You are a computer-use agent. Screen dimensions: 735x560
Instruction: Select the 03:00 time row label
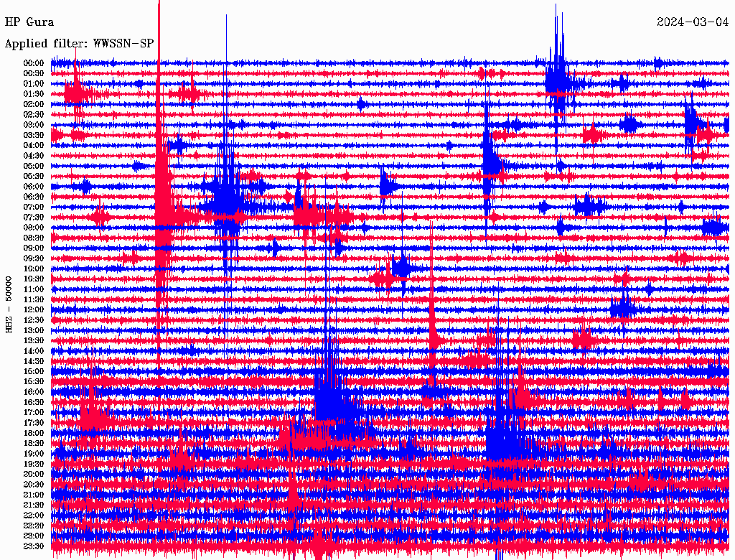tap(33, 125)
